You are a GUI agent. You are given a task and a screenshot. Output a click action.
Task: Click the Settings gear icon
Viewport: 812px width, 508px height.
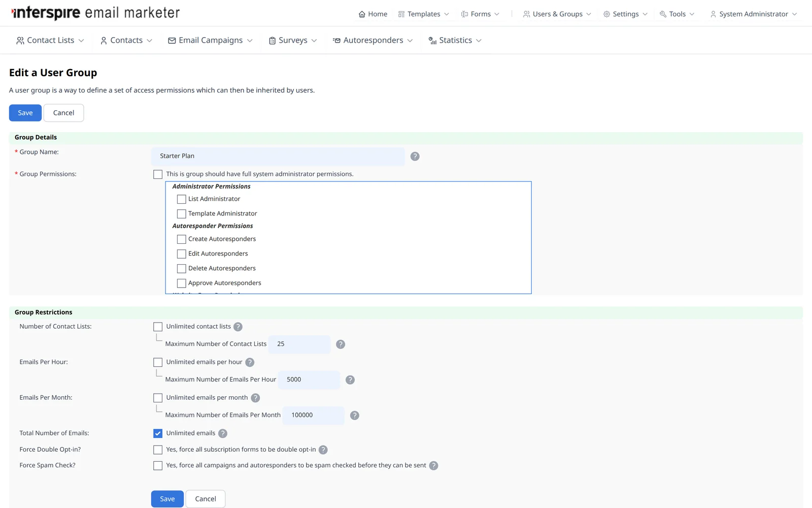click(x=606, y=14)
